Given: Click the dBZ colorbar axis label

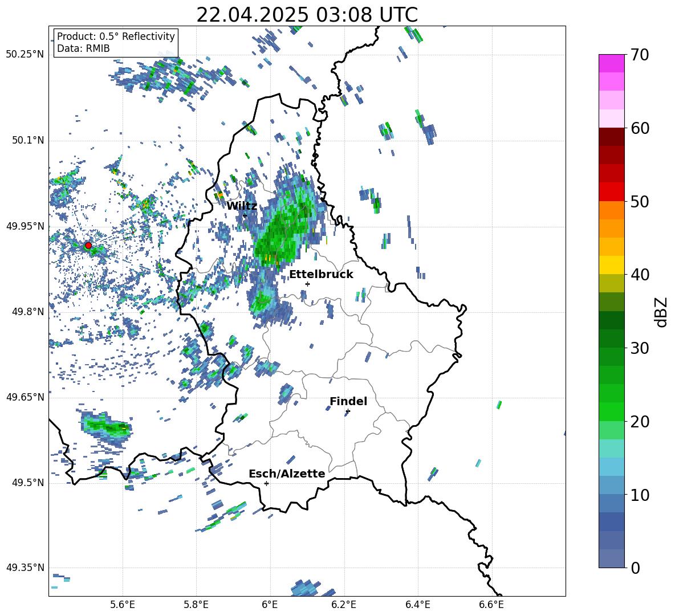Looking at the screenshot, I should [661, 312].
